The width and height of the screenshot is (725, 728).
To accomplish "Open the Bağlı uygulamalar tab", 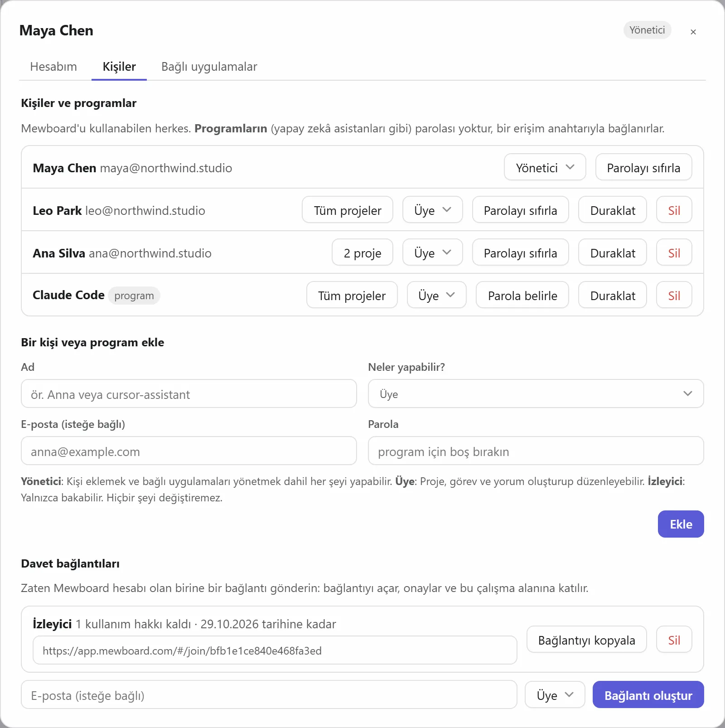I will [x=209, y=67].
